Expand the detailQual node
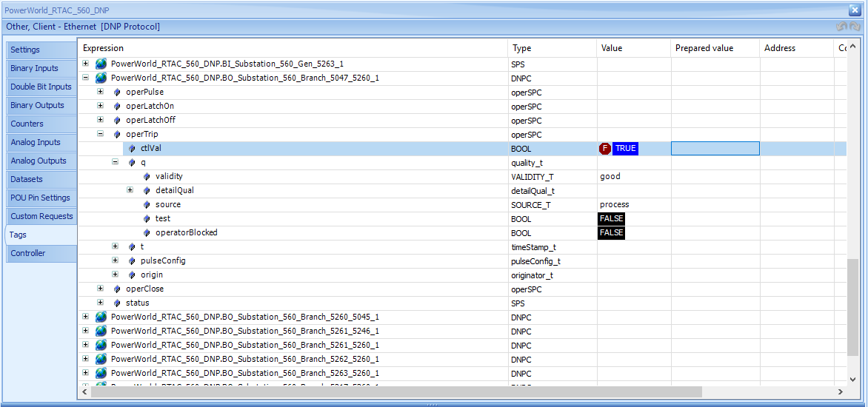Screen dimensions: 868x407 coord(130,190)
